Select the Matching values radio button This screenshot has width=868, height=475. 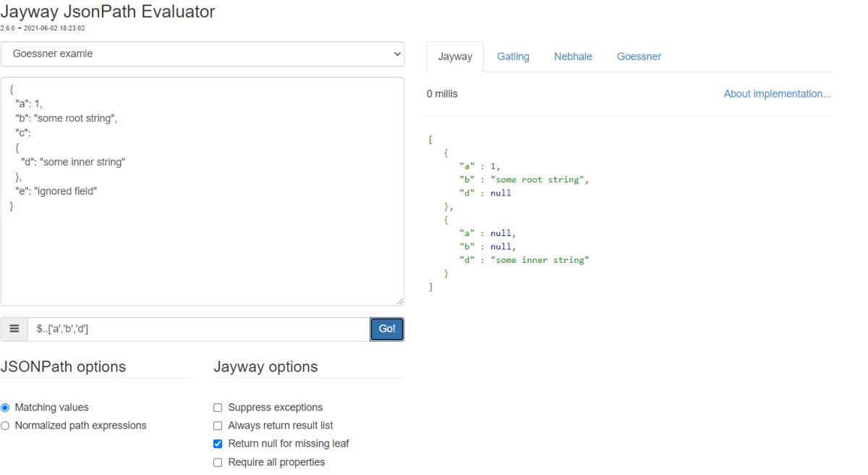(x=5, y=408)
